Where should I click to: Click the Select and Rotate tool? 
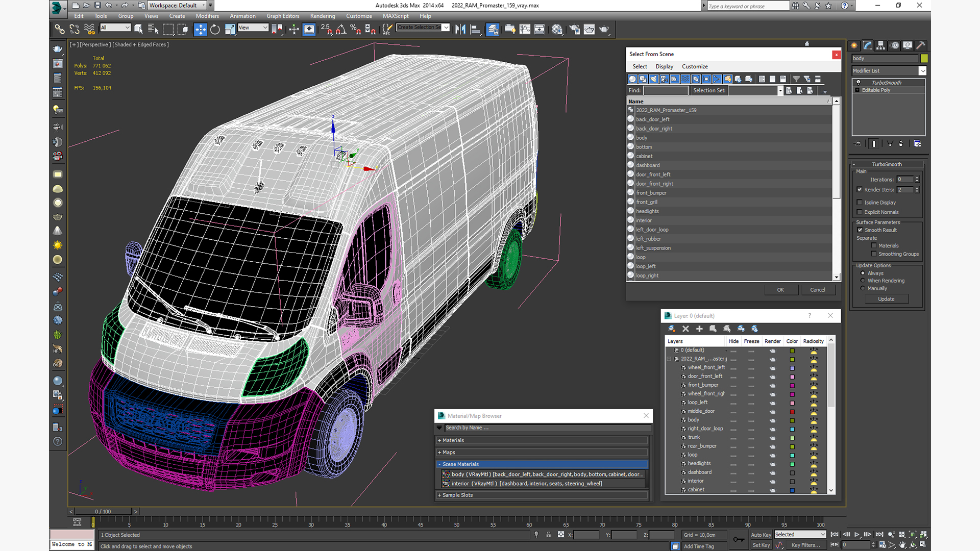click(x=215, y=29)
